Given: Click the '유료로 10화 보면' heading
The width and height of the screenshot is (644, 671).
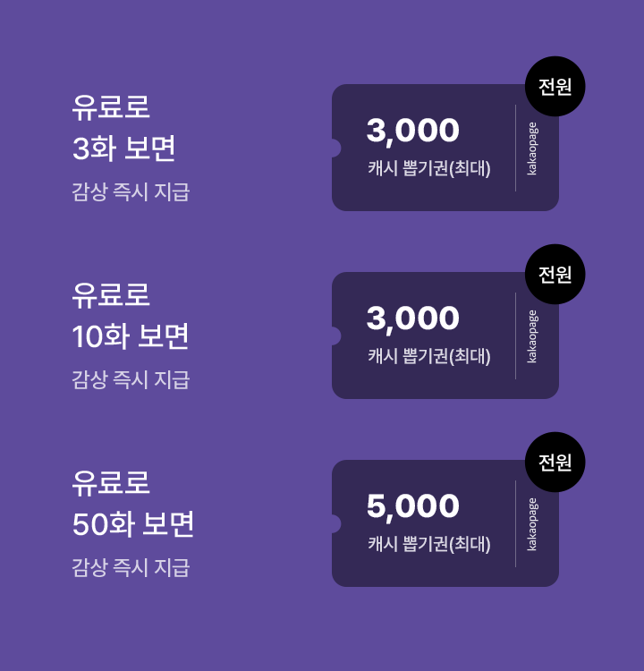Looking at the screenshot, I should 131,315.
